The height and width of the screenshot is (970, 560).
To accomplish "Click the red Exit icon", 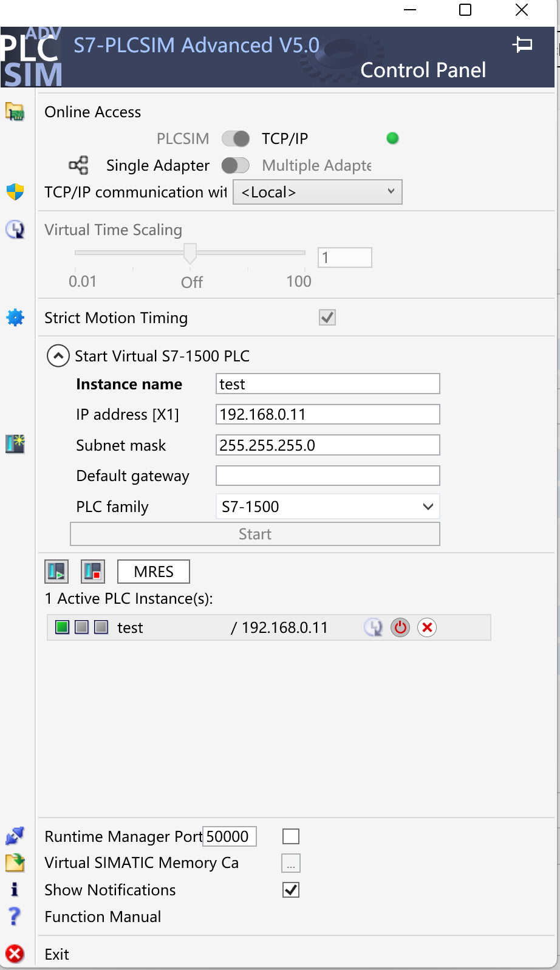I will [x=15, y=954].
